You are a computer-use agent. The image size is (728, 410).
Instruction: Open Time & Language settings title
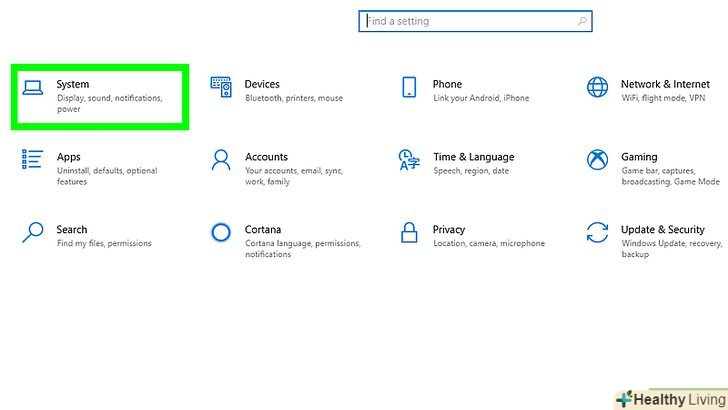474,157
